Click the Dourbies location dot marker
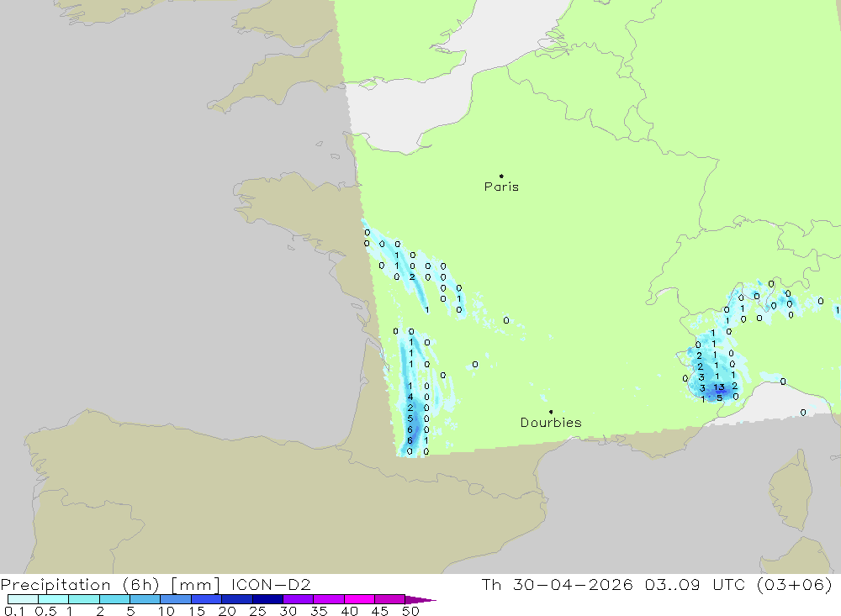 click(551, 412)
